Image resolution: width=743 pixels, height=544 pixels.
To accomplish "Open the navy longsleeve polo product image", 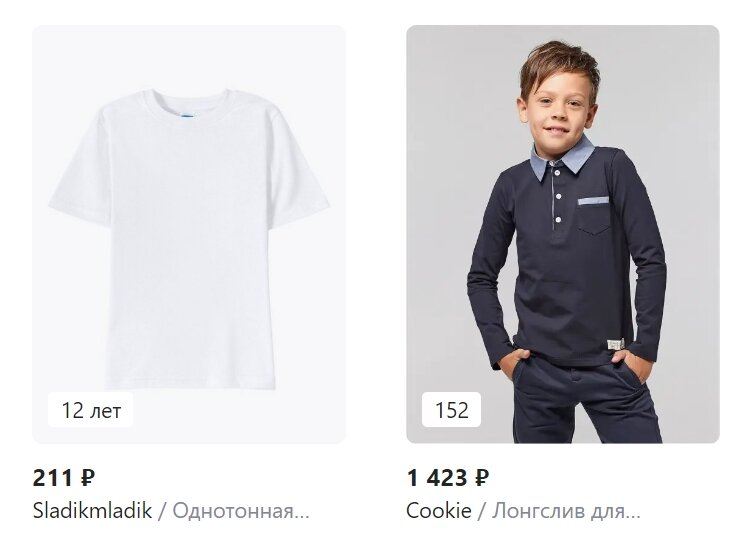I will (563, 234).
